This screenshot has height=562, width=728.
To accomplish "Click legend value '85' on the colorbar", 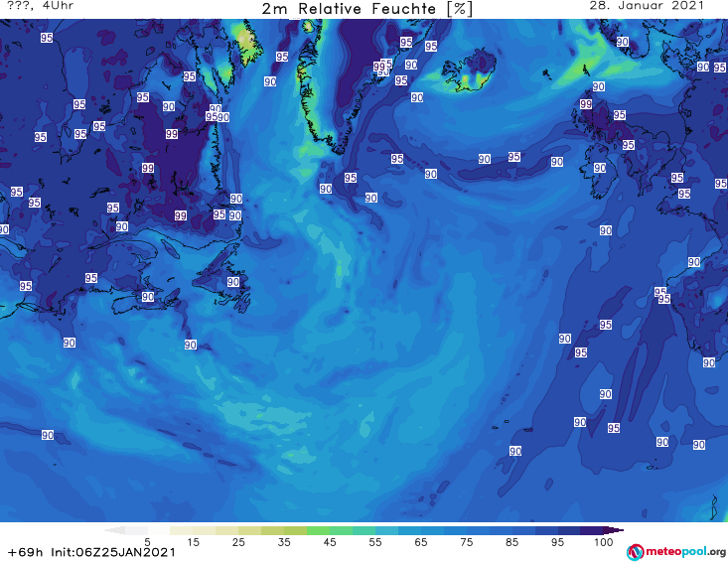I will (511, 542).
